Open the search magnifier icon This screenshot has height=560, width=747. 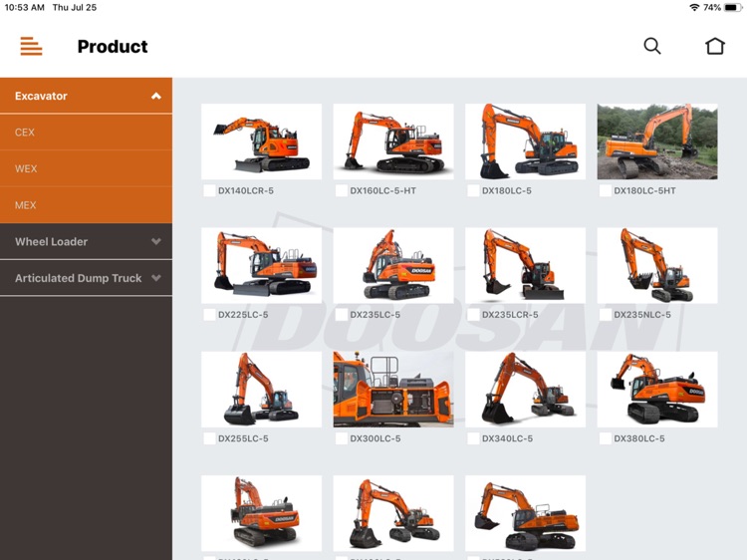point(652,46)
